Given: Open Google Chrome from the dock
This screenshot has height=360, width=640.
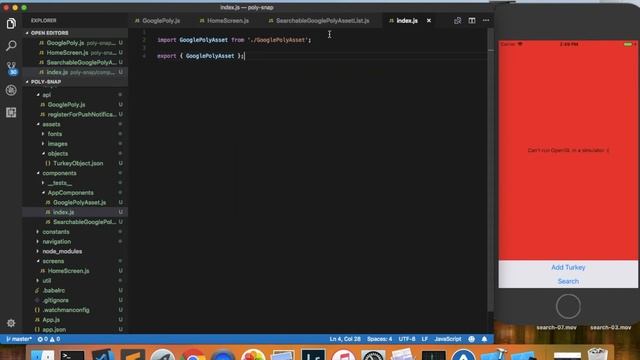Looking at the screenshot, I should [193, 355].
